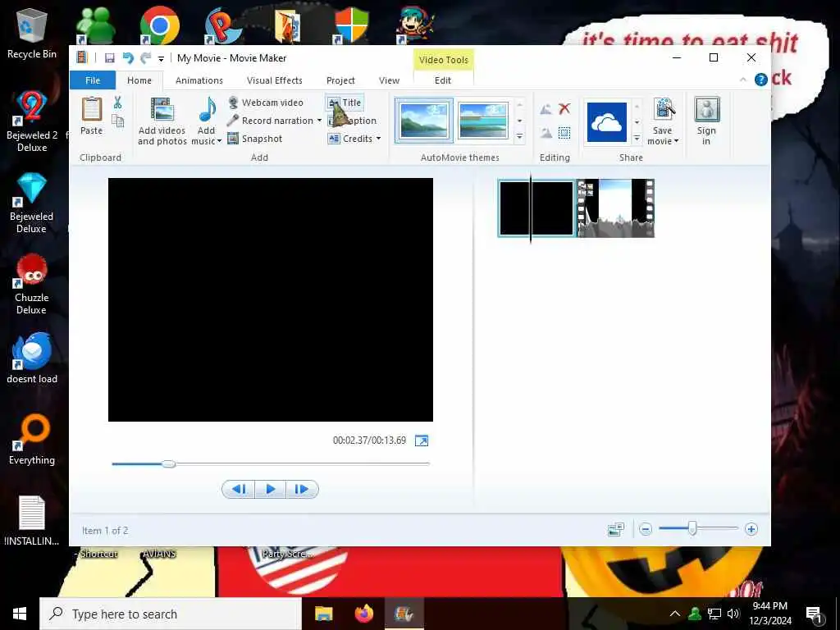Click the Copy icon in Clipboard group
Viewport: 840px width, 630px height.
(x=118, y=121)
